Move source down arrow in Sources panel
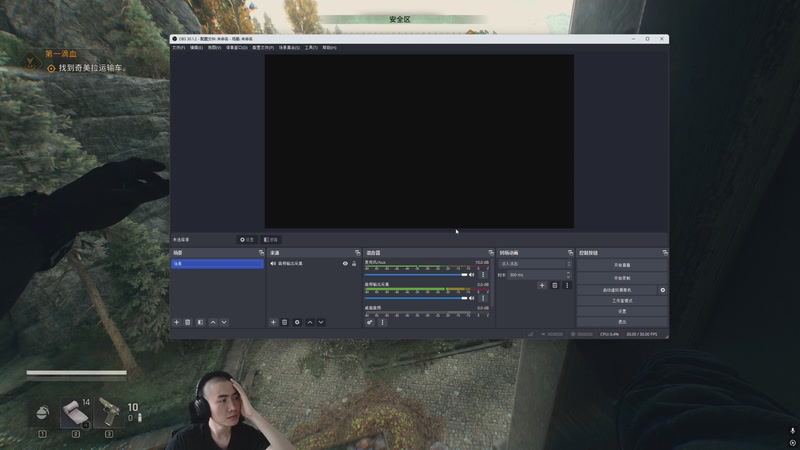 (321, 322)
